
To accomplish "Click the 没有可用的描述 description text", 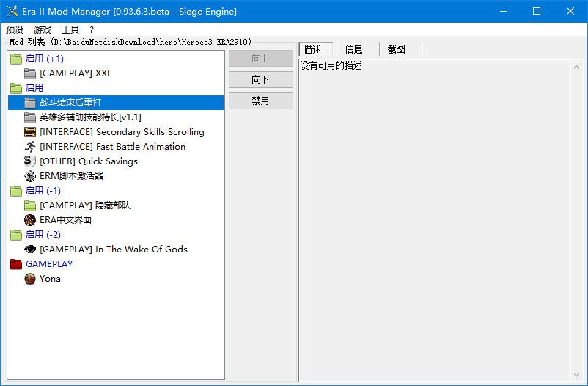I will pos(331,66).
